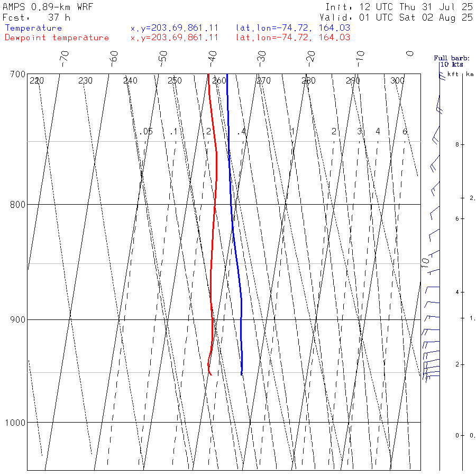The height and width of the screenshot is (476, 476).
Task: Click the blue temperature profile curve
Action: (231, 204)
